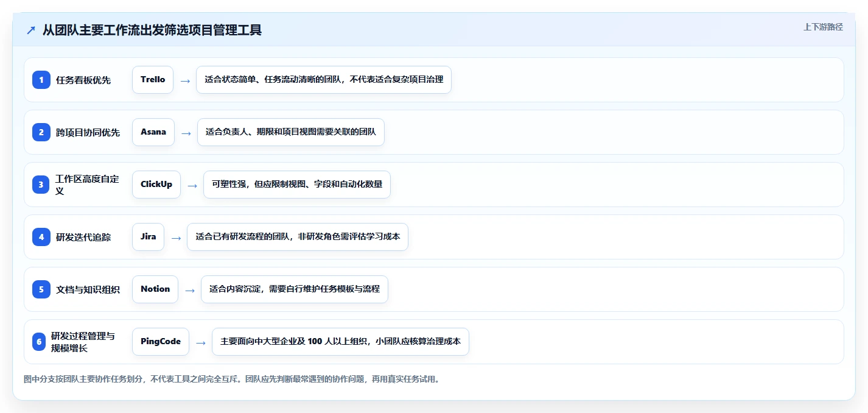Click the 研发迭代追踪 label
The width and height of the screenshot is (868, 413).
click(x=83, y=237)
